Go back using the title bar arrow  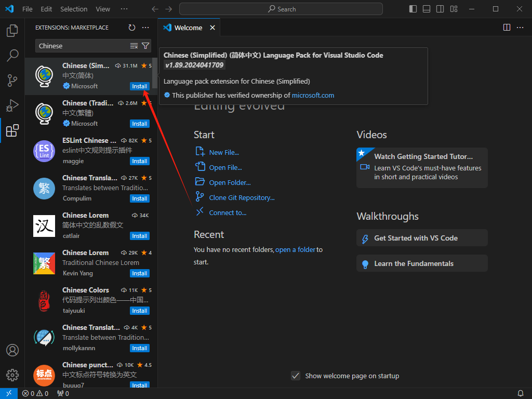point(155,9)
